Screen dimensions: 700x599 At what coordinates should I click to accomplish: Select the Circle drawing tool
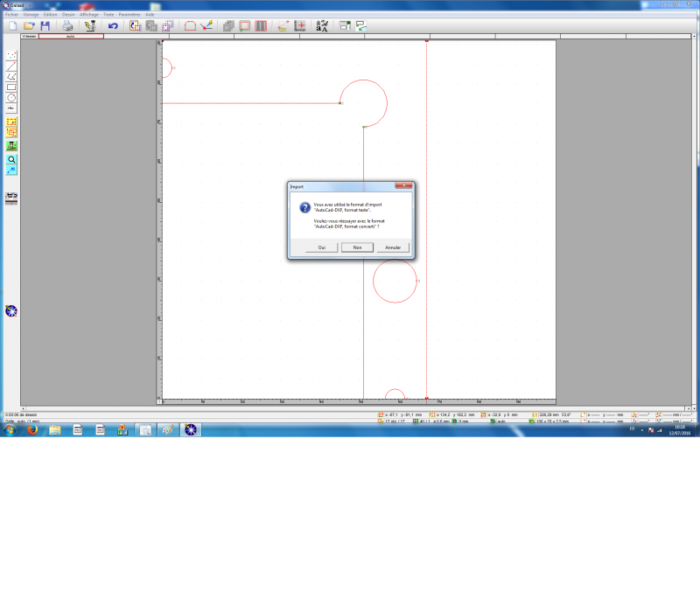pos(11,97)
